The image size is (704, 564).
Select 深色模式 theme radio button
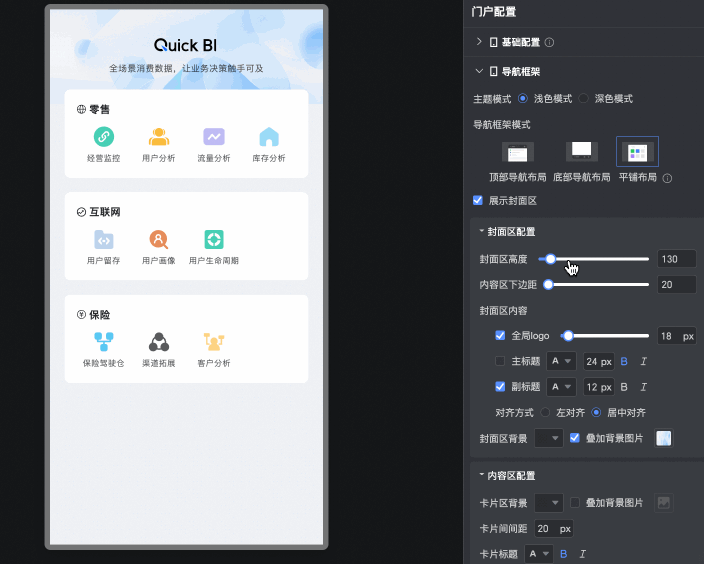click(x=583, y=98)
